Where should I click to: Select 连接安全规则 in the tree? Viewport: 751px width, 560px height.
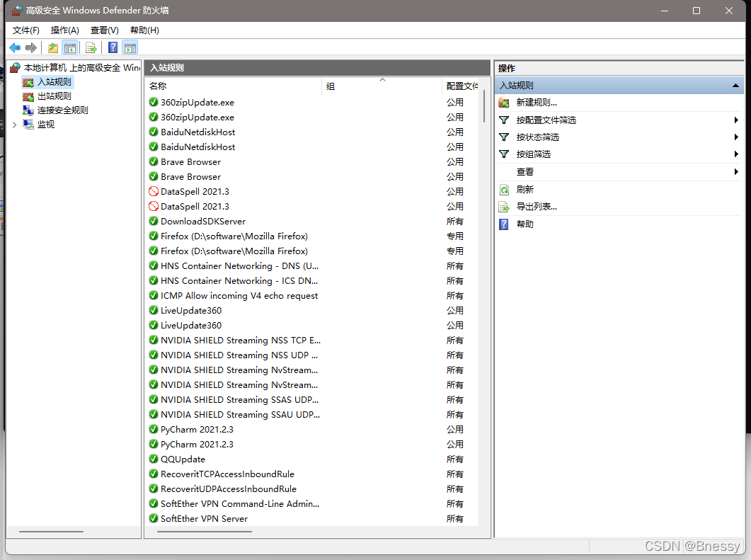(x=63, y=110)
